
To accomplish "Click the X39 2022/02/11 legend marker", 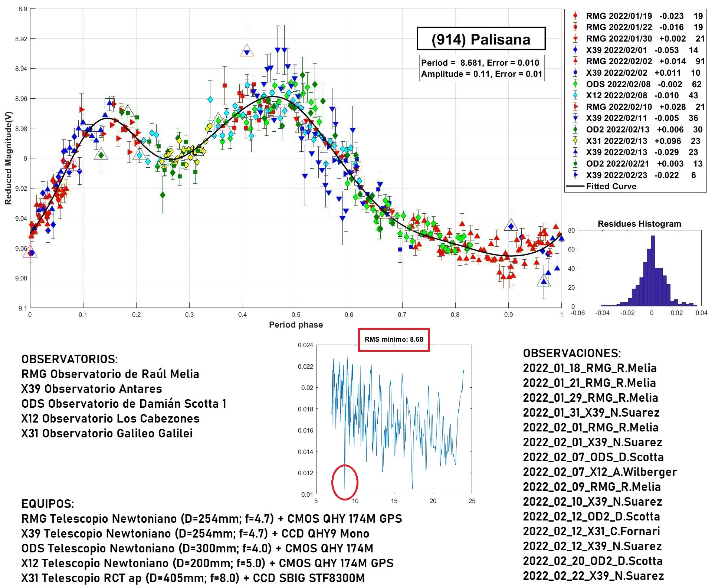I will tap(575, 118).
